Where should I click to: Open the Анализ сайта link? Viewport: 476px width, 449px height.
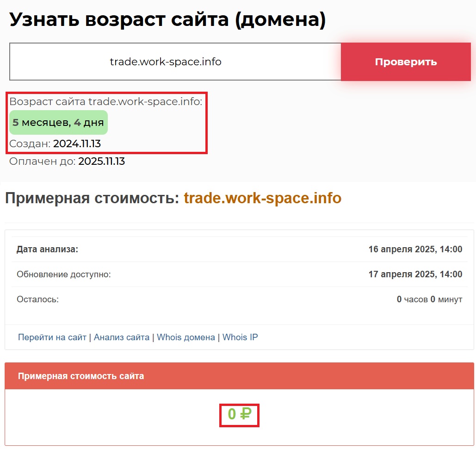[x=121, y=337]
